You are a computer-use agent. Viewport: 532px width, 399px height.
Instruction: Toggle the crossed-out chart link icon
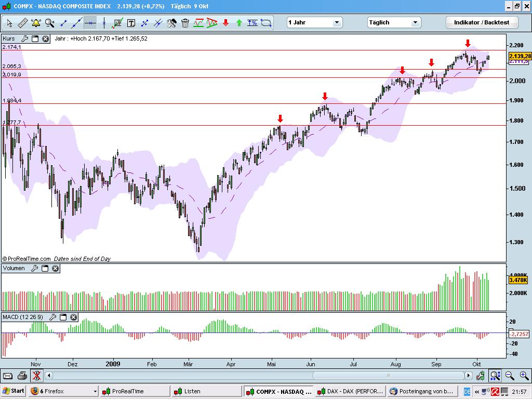pyautogui.click(x=36, y=376)
